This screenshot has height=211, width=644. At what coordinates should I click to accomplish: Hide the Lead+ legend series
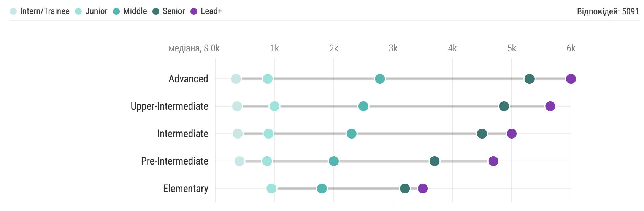point(206,11)
